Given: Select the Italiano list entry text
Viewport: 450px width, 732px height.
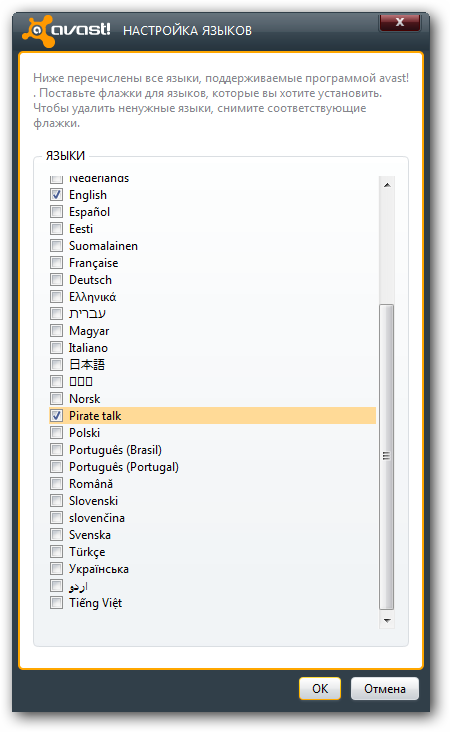Looking at the screenshot, I should tap(88, 348).
